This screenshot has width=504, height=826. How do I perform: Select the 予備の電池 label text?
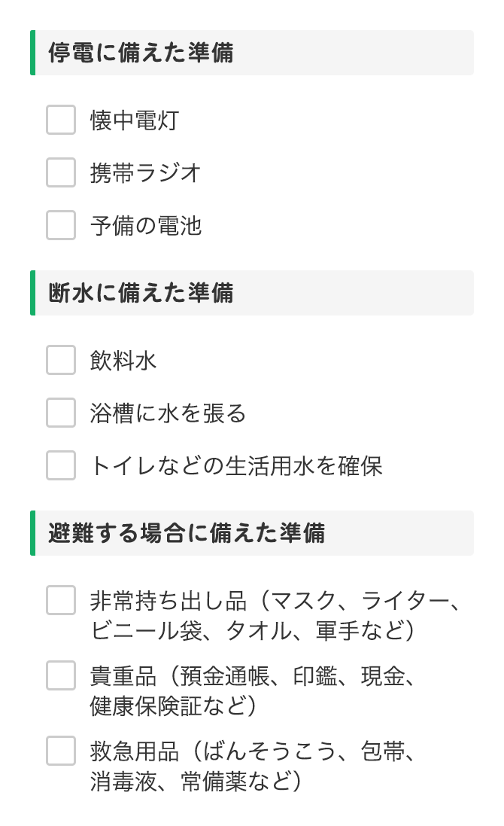(146, 226)
